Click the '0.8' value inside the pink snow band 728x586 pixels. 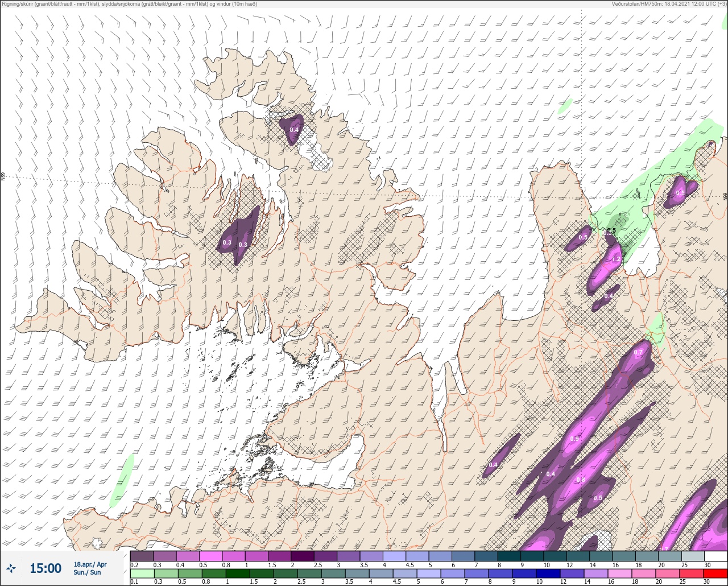[x=581, y=480]
